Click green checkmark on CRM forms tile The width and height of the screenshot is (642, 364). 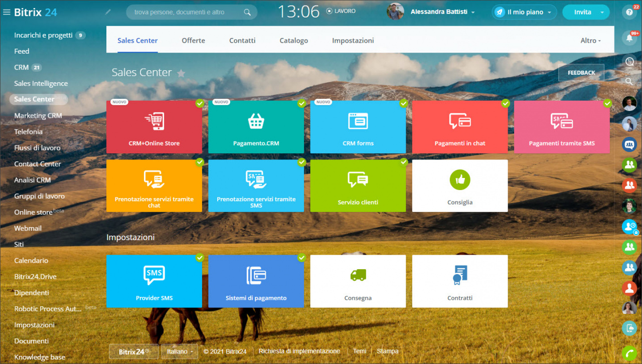tap(404, 103)
